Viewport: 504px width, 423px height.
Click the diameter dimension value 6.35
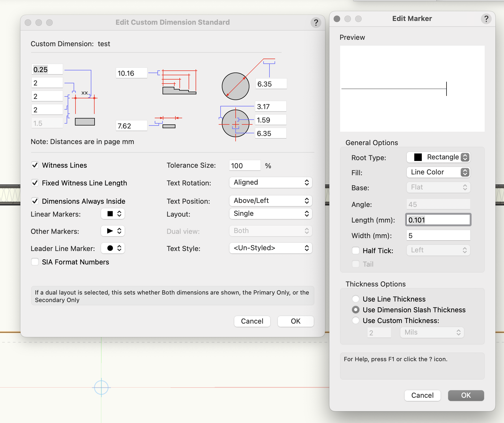click(x=270, y=84)
